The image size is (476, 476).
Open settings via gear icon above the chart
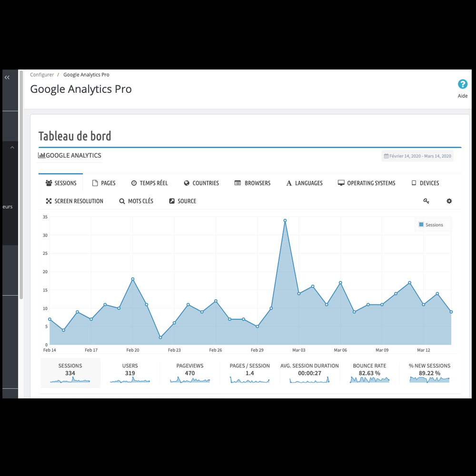449,201
